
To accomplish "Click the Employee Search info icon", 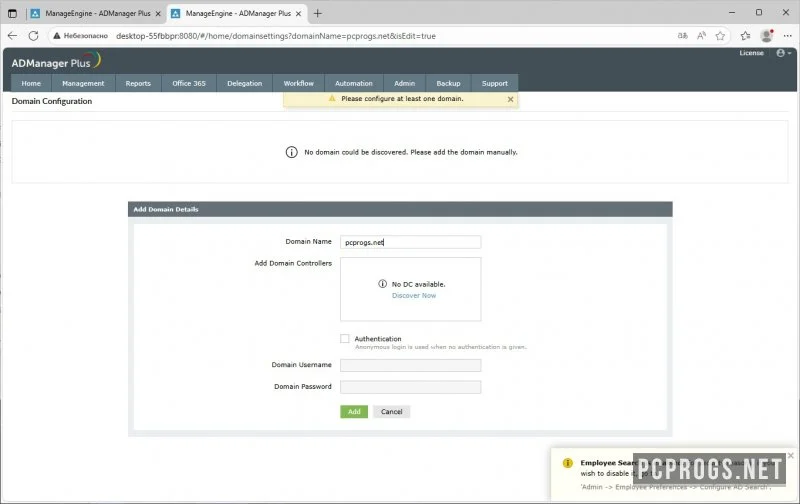I will pyautogui.click(x=567, y=463).
